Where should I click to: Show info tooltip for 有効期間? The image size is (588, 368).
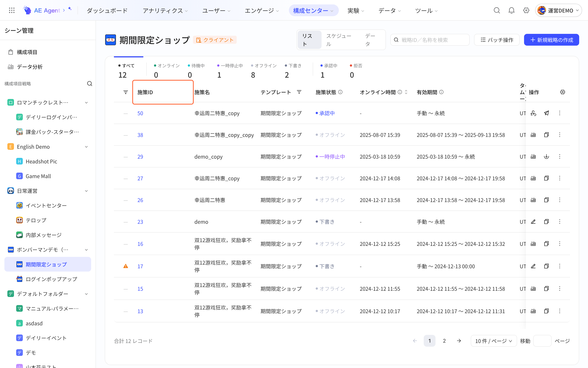click(x=442, y=92)
